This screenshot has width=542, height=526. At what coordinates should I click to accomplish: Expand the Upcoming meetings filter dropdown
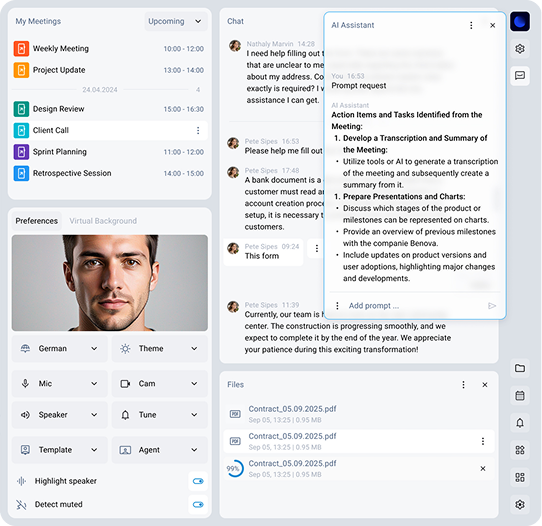[176, 21]
